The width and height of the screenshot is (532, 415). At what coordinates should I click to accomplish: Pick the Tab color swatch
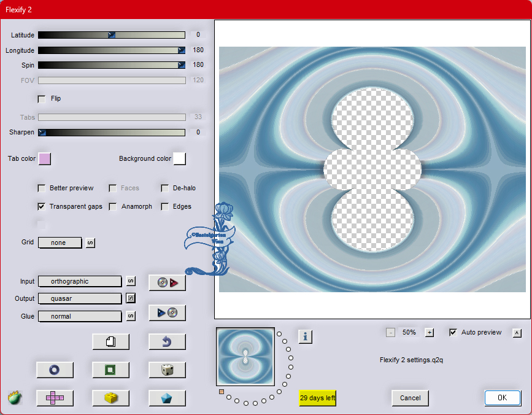coord(45,159)
